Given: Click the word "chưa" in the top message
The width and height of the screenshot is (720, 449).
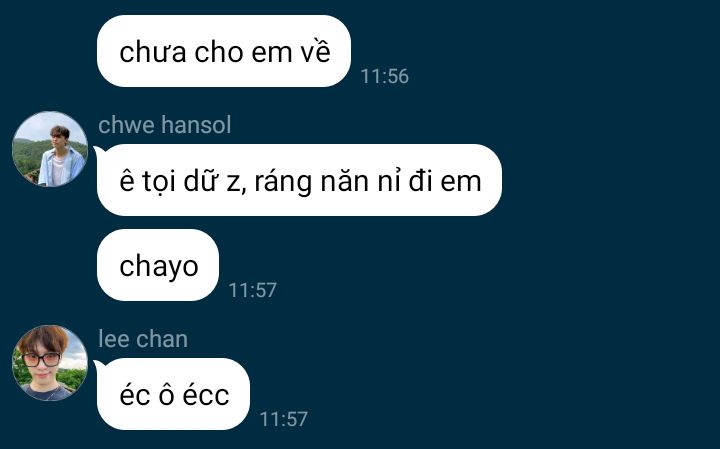Looking at the screenshot, I should (153, 52).
